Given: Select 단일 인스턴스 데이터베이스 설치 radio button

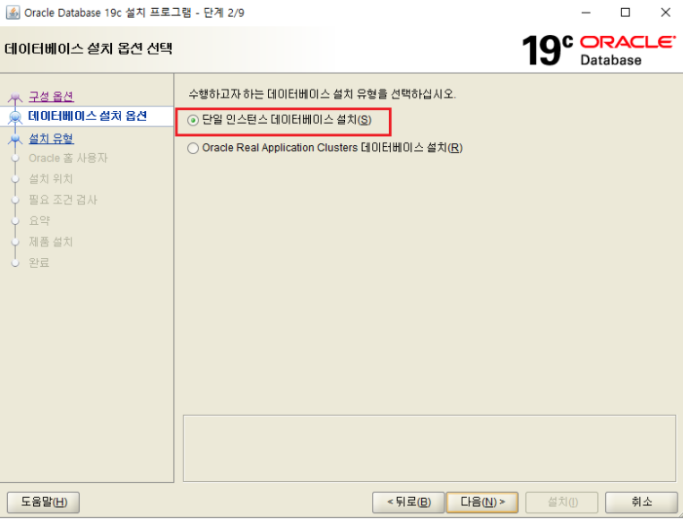Looking at the screenshot, I should [193, 120].
